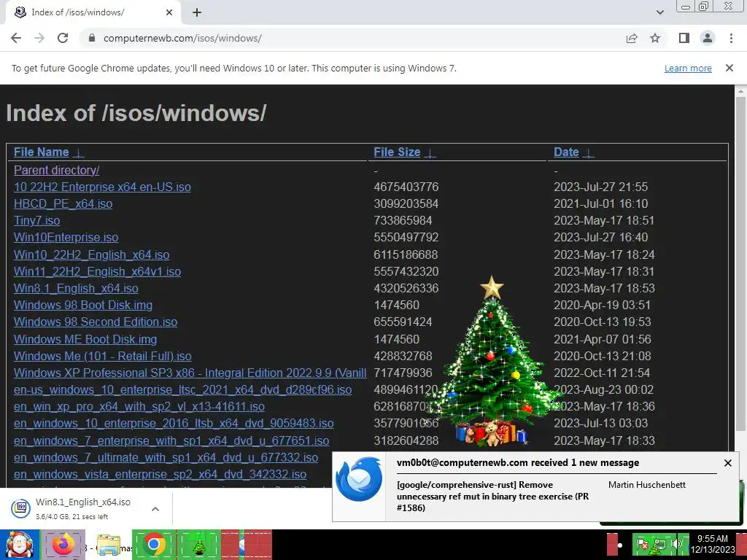Viewport: 747px width, 560px height.
Task: Open taskbar clock showing 9:55 AM
Action: [713, 544]
